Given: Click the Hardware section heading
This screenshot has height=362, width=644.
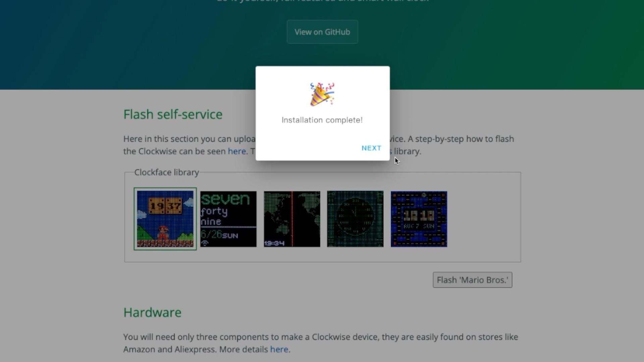Looking at the screenshot, I should point(152,312).
